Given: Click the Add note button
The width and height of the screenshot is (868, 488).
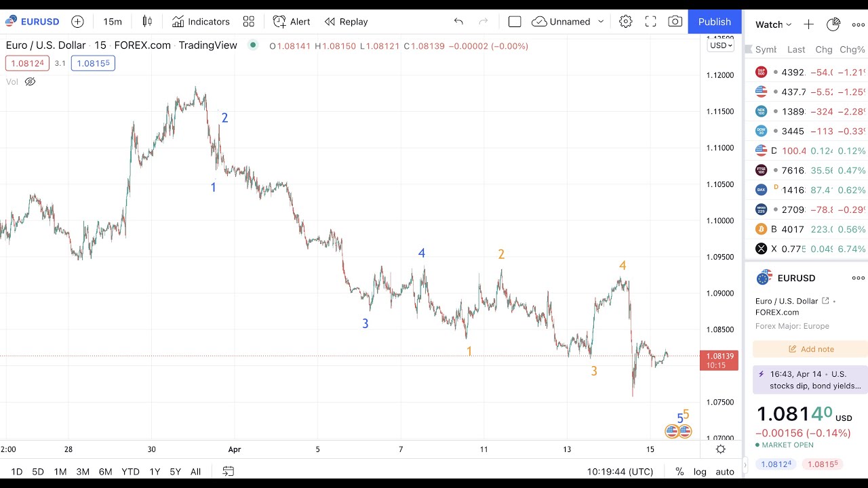Looking at the screenshot, I should [810, 349].
